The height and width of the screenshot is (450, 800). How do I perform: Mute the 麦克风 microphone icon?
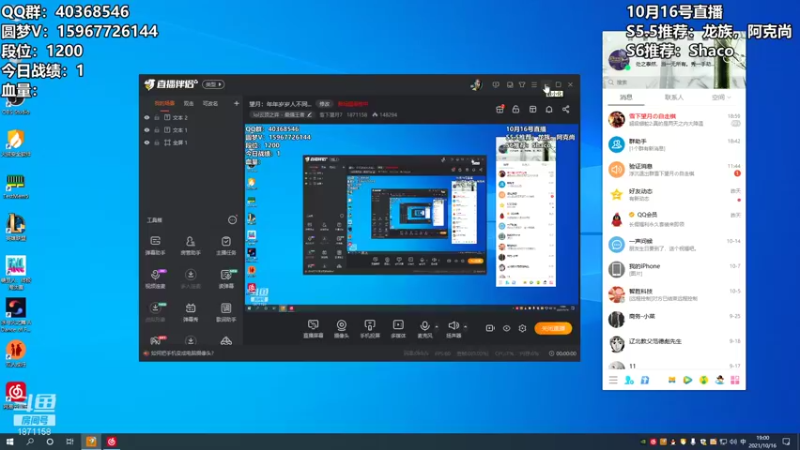pos(424,328)
